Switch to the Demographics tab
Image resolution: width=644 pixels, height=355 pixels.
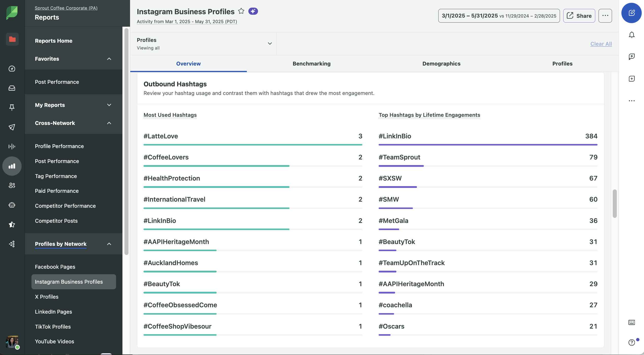click(x=441, y=63)
